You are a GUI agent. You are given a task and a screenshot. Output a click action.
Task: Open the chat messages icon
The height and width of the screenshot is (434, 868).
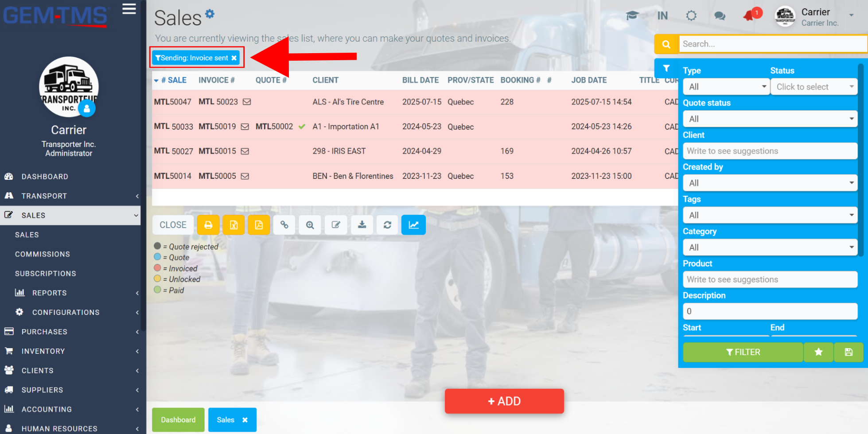click(x=720, y=16)
